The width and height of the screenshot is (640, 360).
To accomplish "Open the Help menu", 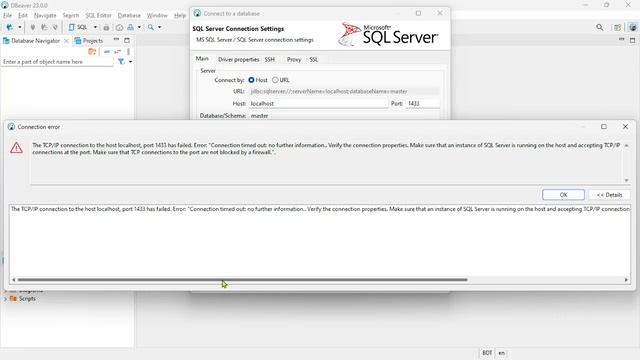I will click(x=180, y=16).
